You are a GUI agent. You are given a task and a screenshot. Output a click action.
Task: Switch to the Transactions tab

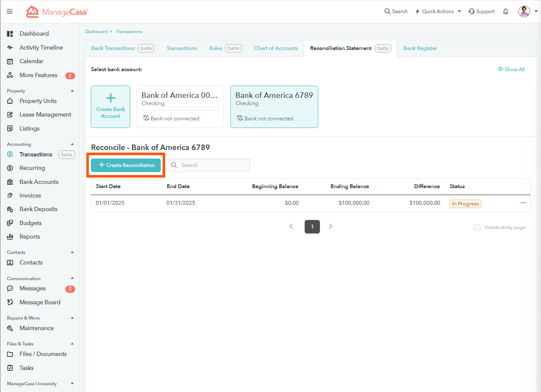coord(182,48)
